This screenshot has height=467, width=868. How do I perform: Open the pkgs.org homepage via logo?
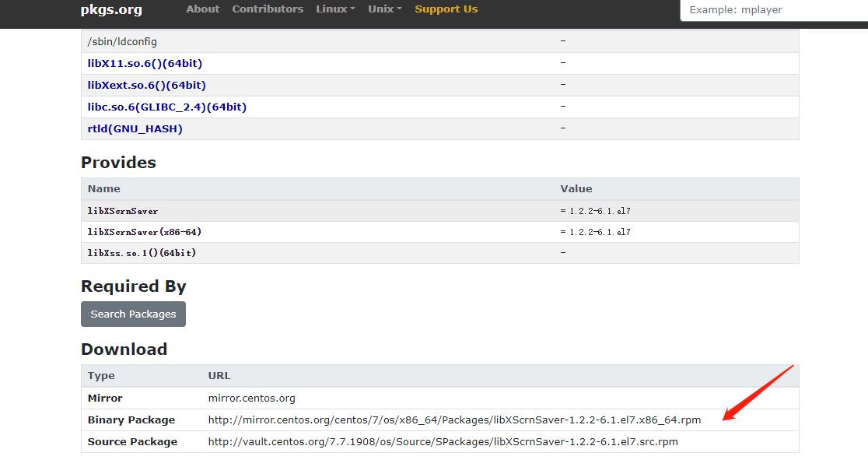tap(110, 9)
